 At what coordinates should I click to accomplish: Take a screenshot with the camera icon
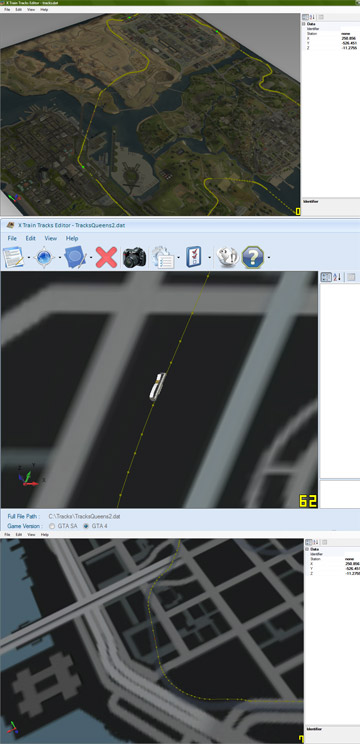134,258
